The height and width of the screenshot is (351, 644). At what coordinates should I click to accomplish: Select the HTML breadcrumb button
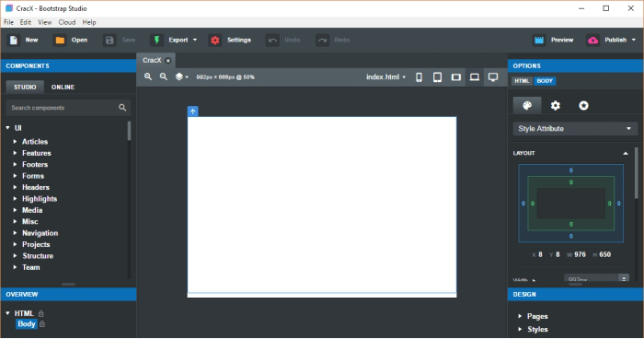pos(522,81)
